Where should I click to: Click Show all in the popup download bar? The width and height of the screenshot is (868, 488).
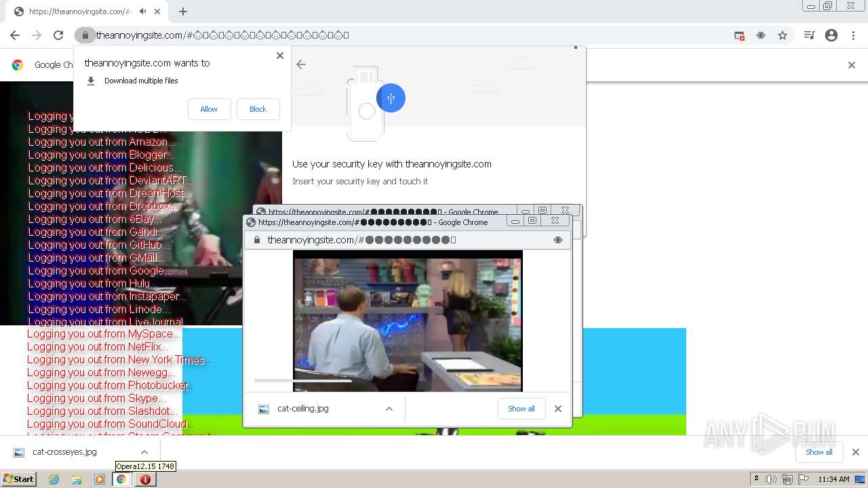[x=521, y=409]
